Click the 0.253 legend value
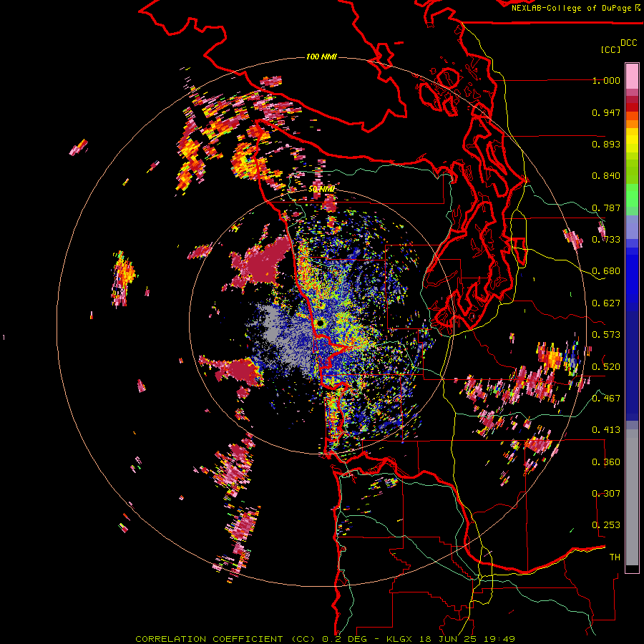Screen dimensions: 644x644 tap(606, 525)
